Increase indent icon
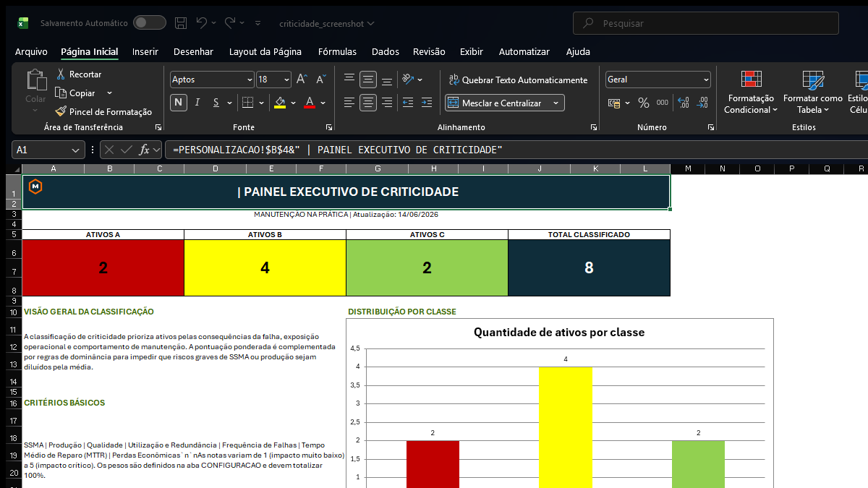 tap(427, 103)
